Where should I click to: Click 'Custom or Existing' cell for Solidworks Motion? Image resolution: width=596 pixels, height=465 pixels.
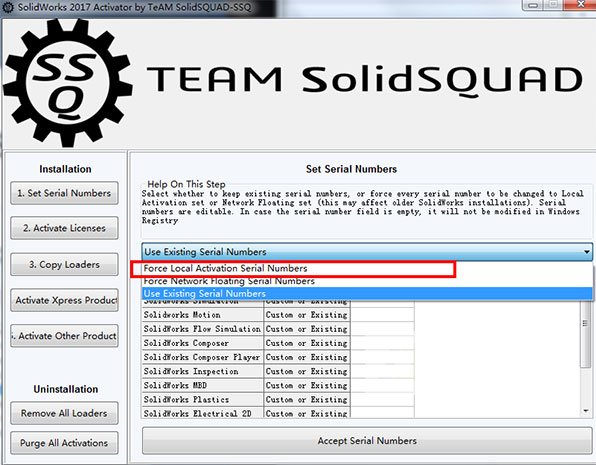307,315
